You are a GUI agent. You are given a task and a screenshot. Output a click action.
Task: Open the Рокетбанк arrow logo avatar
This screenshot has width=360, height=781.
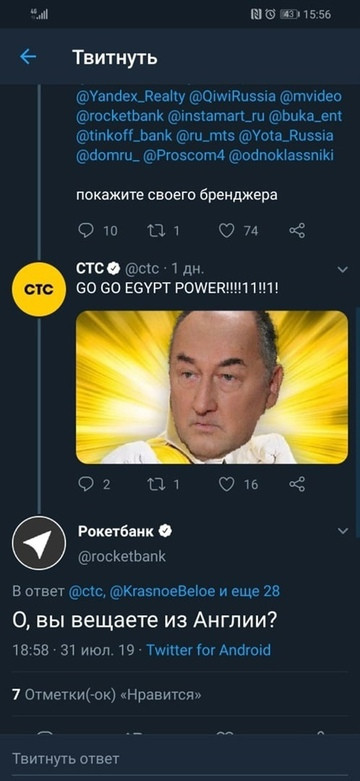(39, 543)
